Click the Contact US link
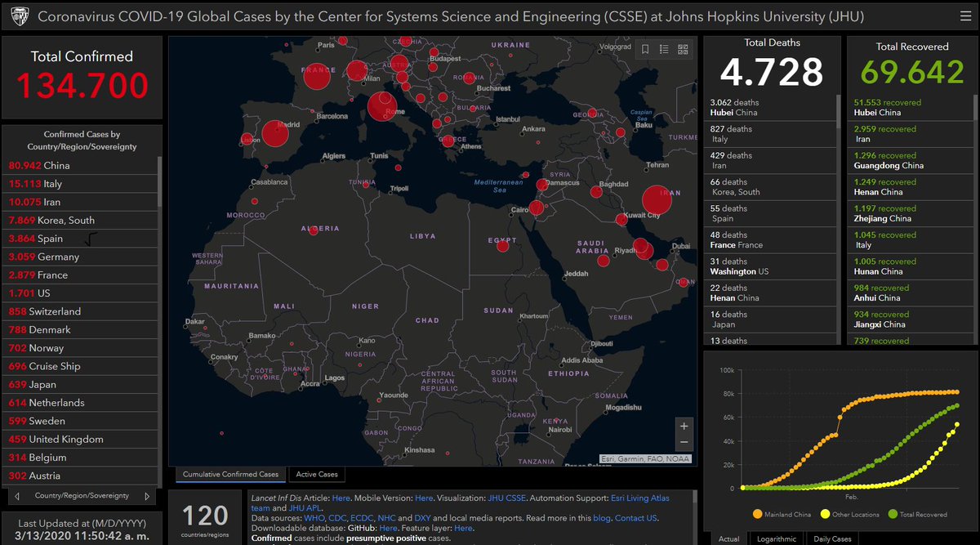The width and height of the screenshot is (980, 545). [636, 518]
